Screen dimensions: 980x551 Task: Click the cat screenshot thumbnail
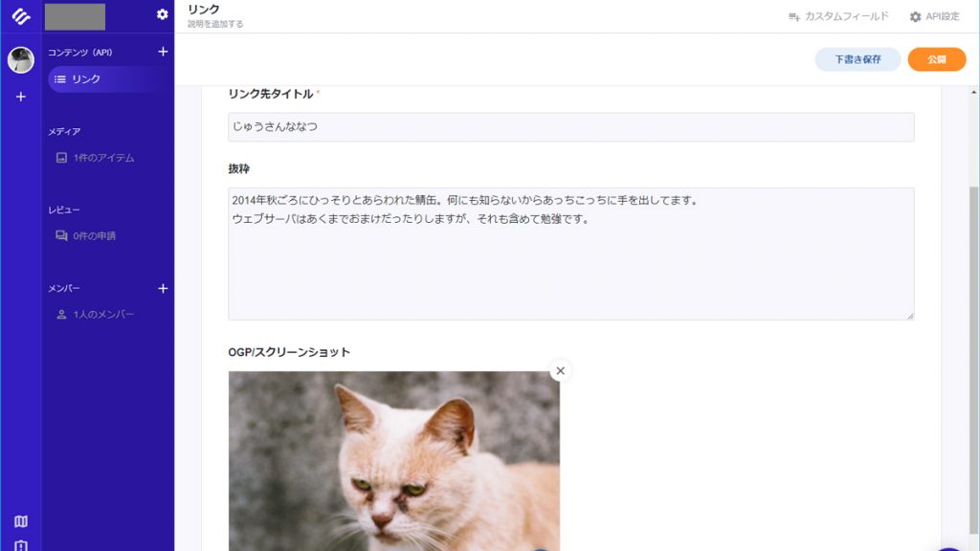393,461
